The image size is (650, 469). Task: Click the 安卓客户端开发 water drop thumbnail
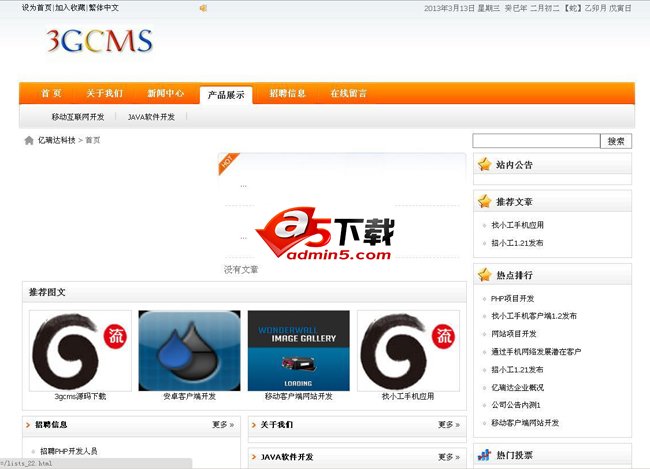[x=189, y=351]
